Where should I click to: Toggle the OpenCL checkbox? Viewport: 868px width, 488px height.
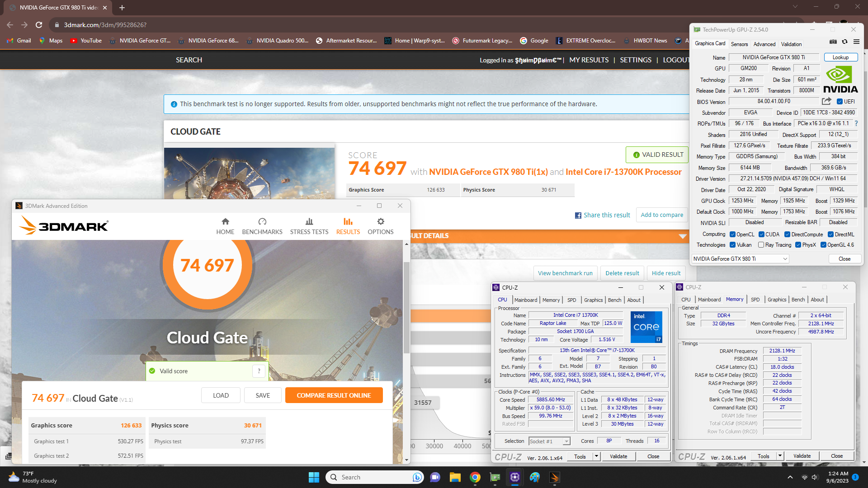[x=732, y=235]
